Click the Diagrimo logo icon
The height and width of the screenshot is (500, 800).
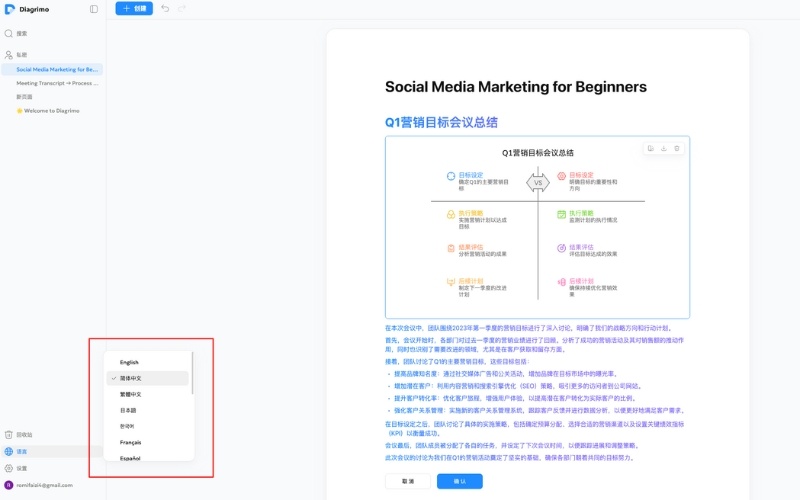click(9, 9)
